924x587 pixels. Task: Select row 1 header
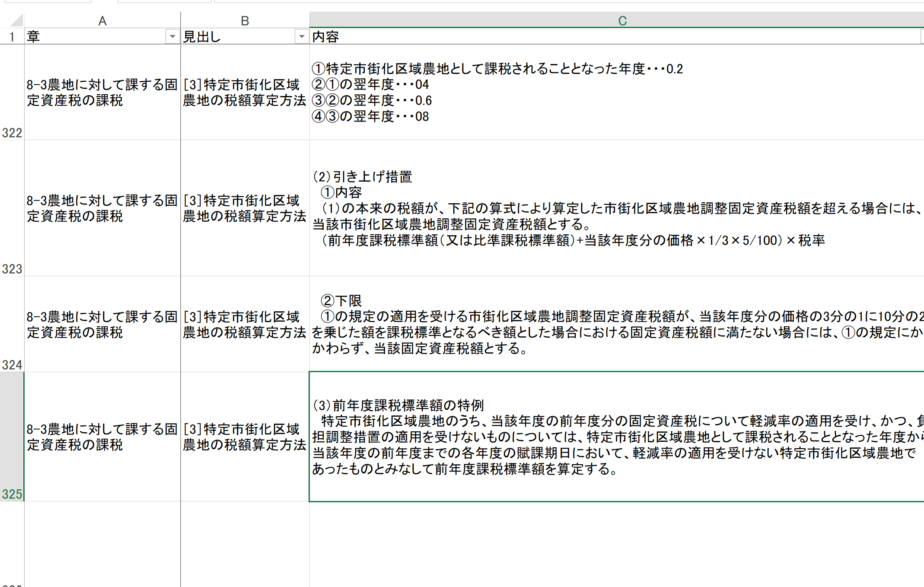point(12,37)
